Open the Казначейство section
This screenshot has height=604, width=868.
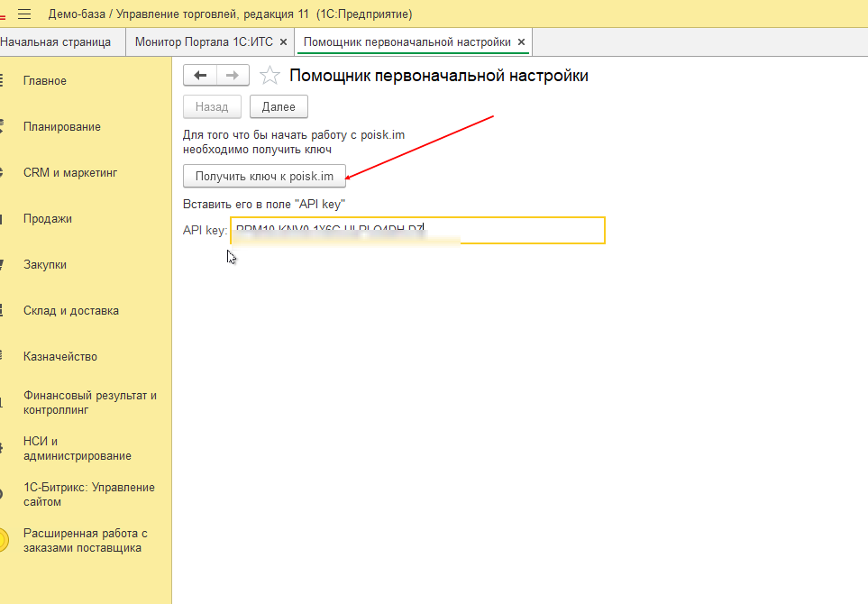tap(60, 356)
